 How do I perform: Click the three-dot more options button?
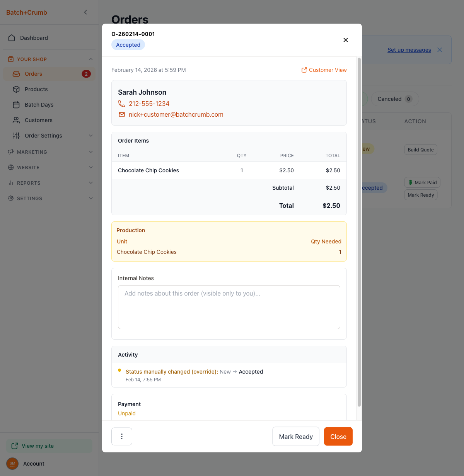tap(122, 436)
